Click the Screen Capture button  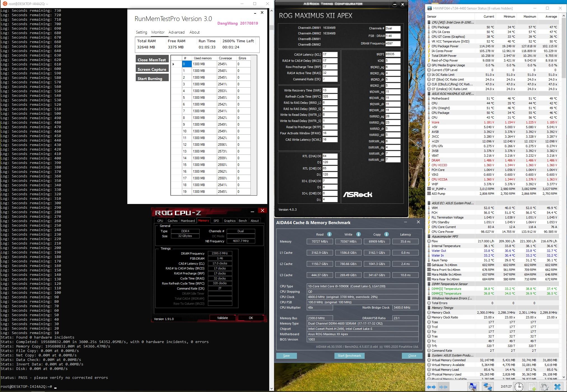point(152,69)
